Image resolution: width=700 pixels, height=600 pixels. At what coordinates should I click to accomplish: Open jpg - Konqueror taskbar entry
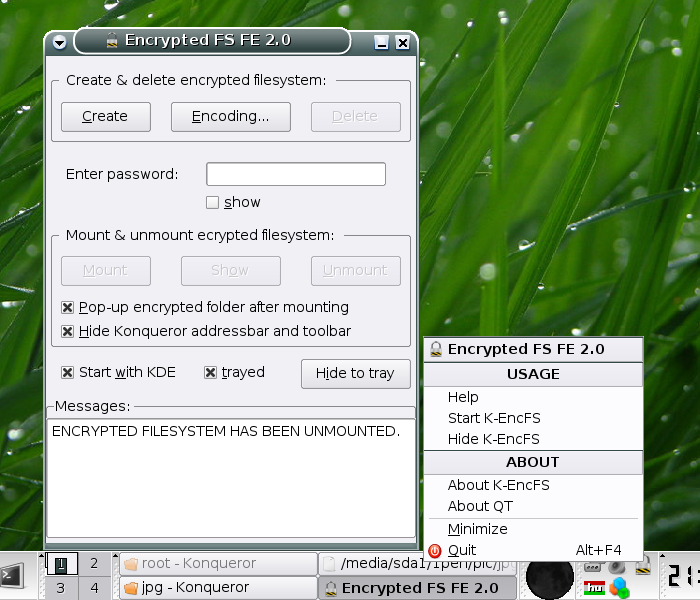tap(218, 588)
